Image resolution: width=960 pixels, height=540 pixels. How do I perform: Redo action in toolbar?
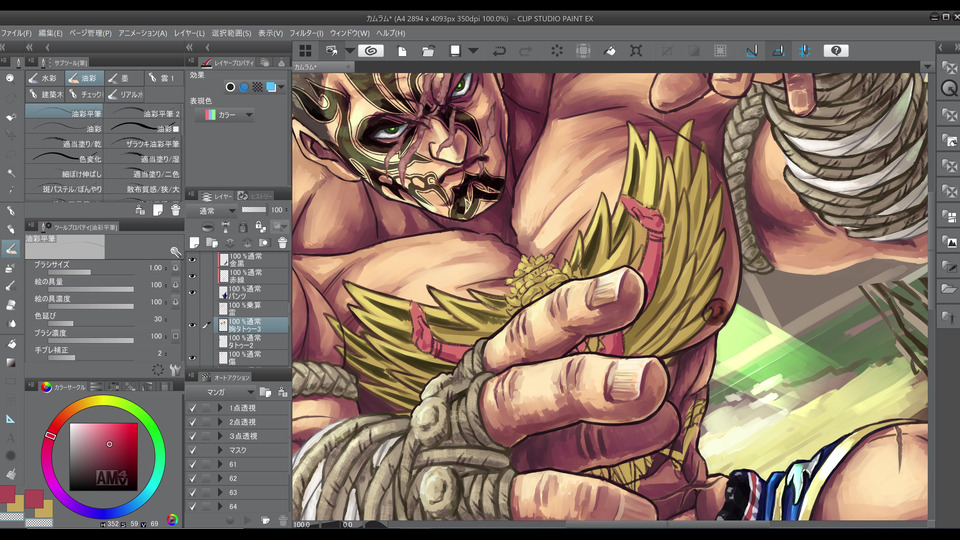[525, 51]
